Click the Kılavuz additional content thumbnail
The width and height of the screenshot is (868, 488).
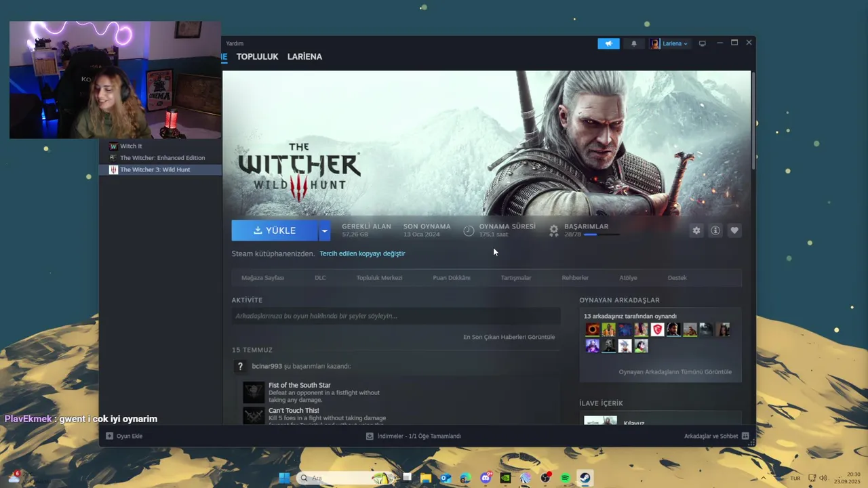[601, 420]
